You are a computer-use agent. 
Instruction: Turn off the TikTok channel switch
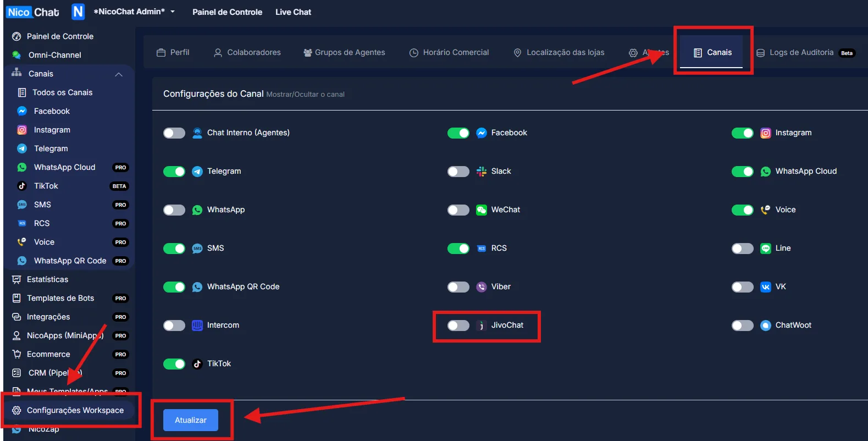point(174,364)
